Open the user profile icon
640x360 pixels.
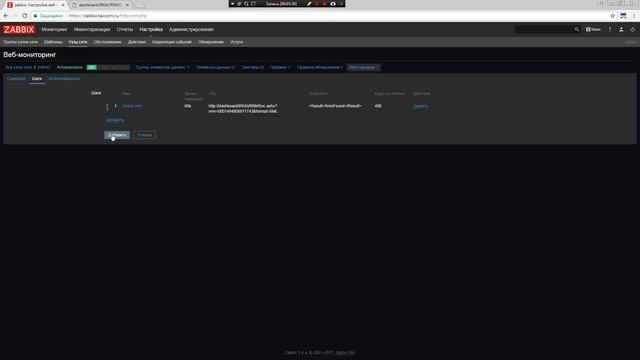pos(621,29)
